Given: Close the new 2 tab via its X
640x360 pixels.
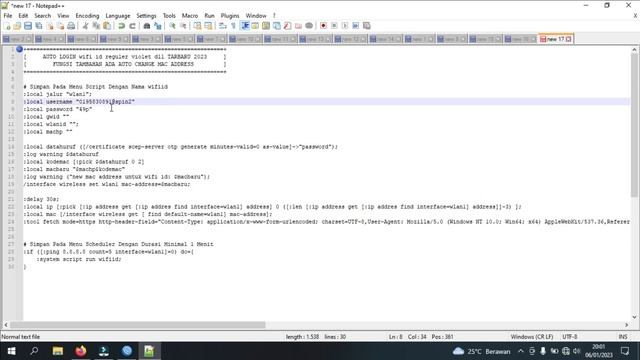Looking at the screenshot, I should (29, 39).
